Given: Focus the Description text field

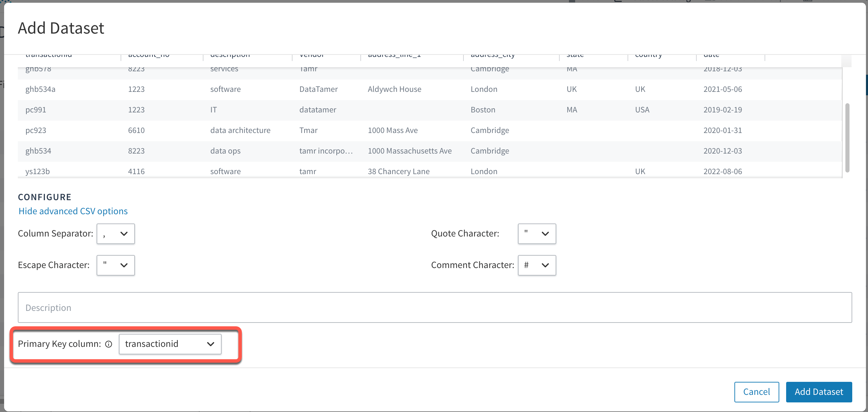Looking at the screenshot, I should click(434, 307).
